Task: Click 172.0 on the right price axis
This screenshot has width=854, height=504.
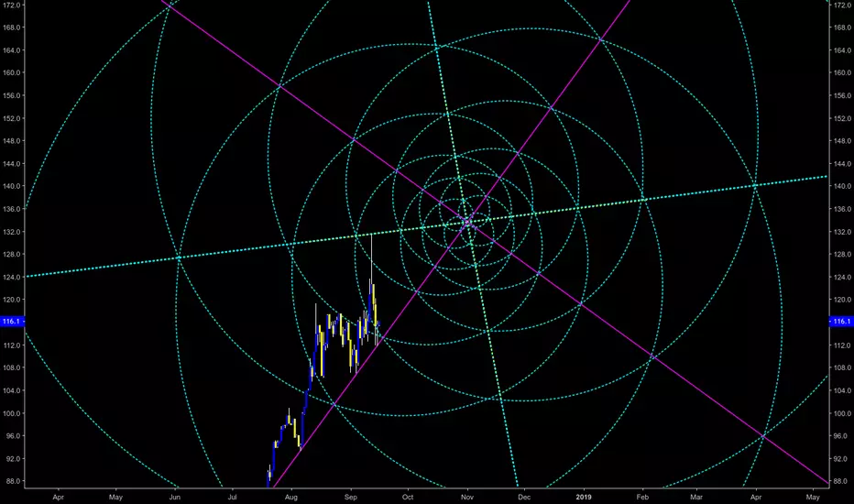Action: tap(842, 5)
